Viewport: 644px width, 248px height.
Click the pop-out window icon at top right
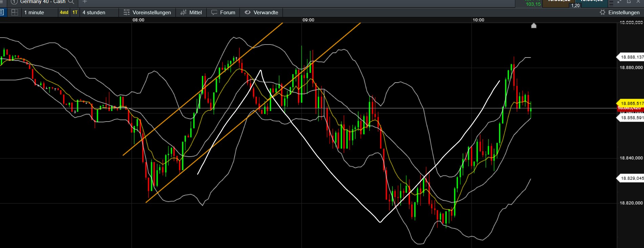[x=629, y=2]
